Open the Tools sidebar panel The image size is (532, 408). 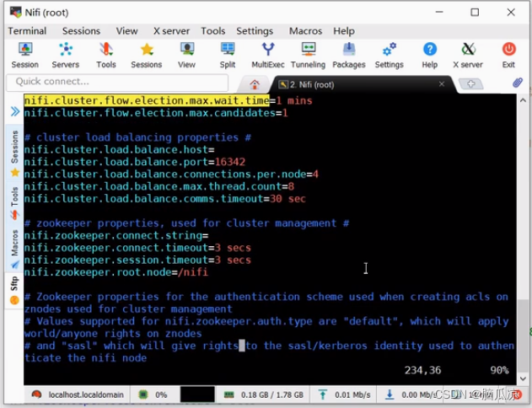coord(14,203)
